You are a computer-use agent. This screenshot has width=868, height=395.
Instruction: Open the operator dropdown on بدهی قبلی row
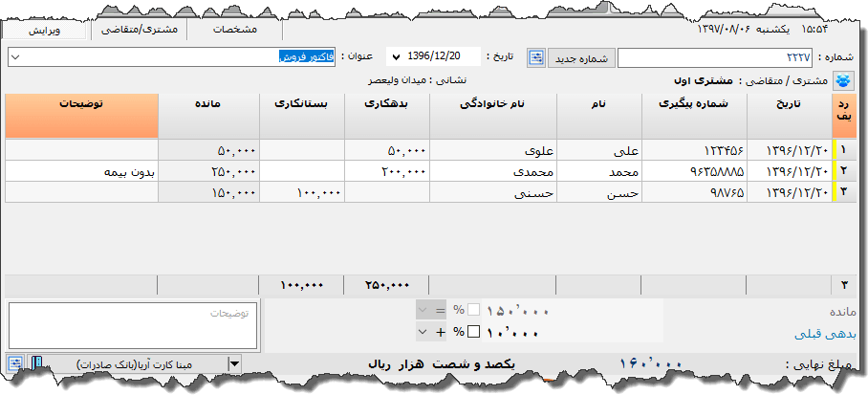[x=423, y=333]
